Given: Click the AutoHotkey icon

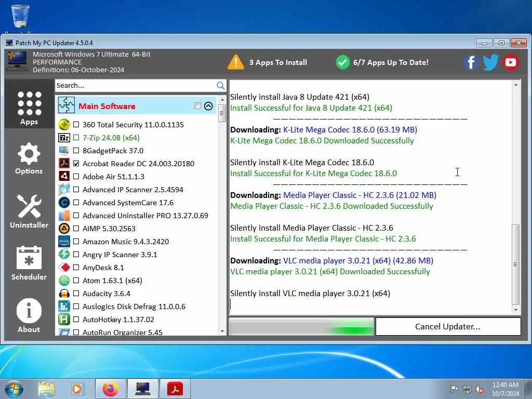Looking at the screenshot, I should click(64, 320).
